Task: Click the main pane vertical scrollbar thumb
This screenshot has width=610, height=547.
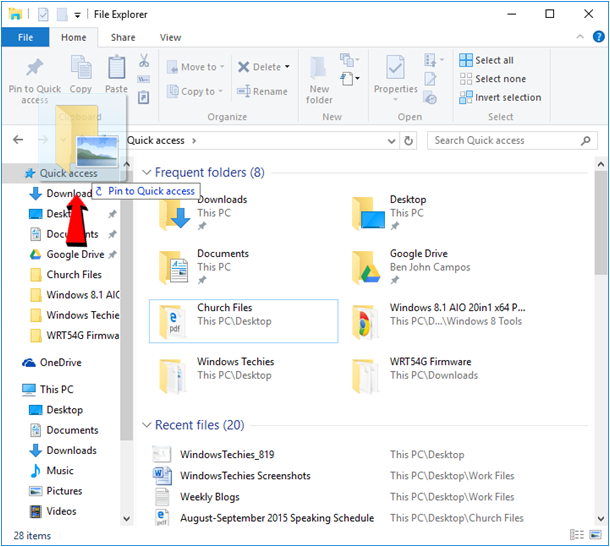Action: [601, 222]
